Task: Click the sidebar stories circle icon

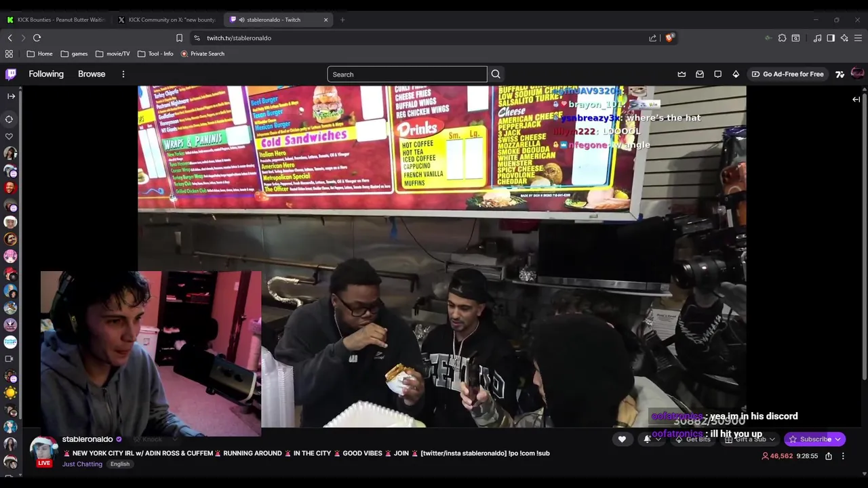Action: click(9, 119)
